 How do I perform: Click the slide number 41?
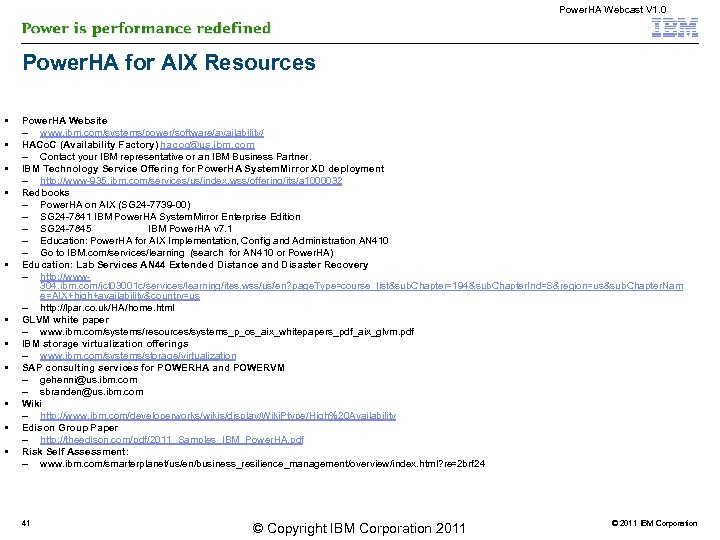pyautogui.click(x=26, y=523)
